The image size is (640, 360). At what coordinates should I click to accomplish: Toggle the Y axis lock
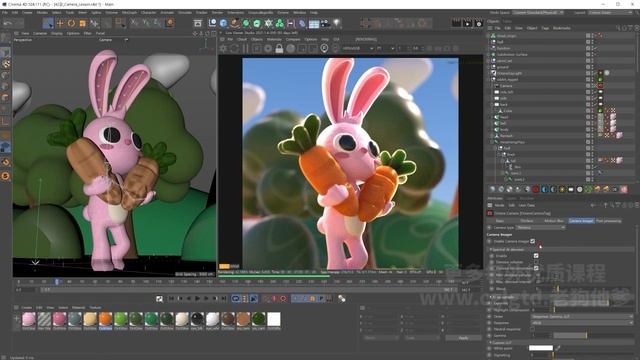(146, 23)
